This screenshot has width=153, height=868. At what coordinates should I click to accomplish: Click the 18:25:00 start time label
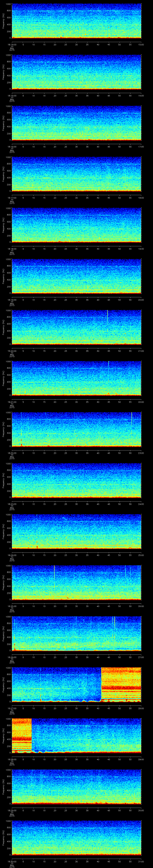coord(12,606)
